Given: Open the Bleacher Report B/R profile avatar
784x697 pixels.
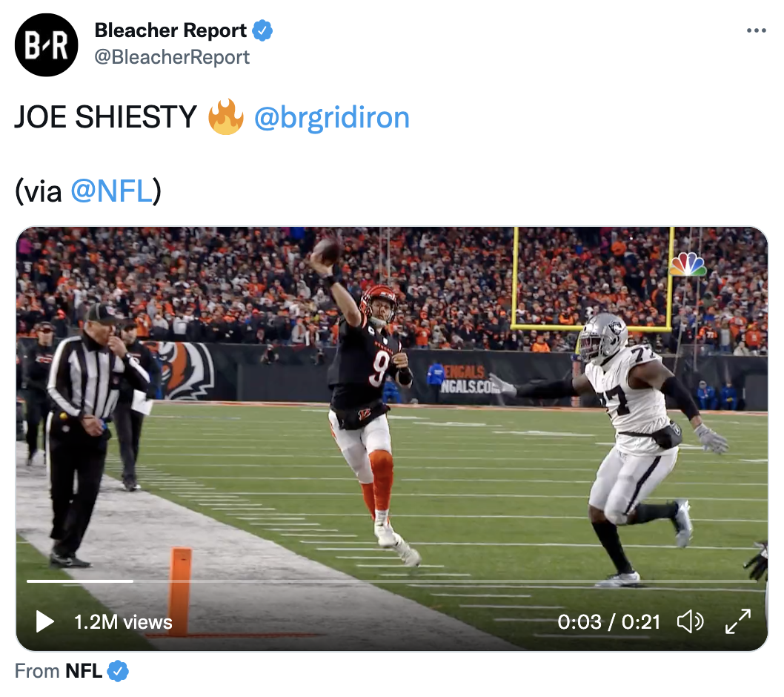Looking at the screenshot, I should coord(46,45).
